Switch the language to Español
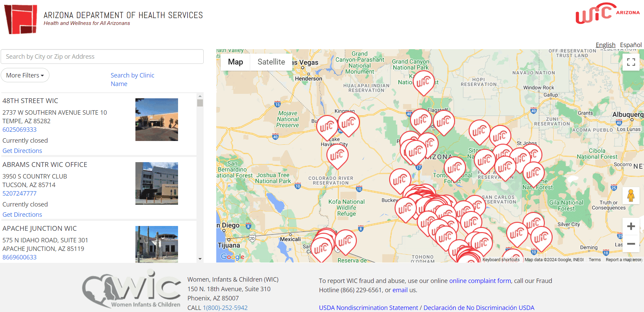This screenshot has height=312, width=644. [631, 45]
